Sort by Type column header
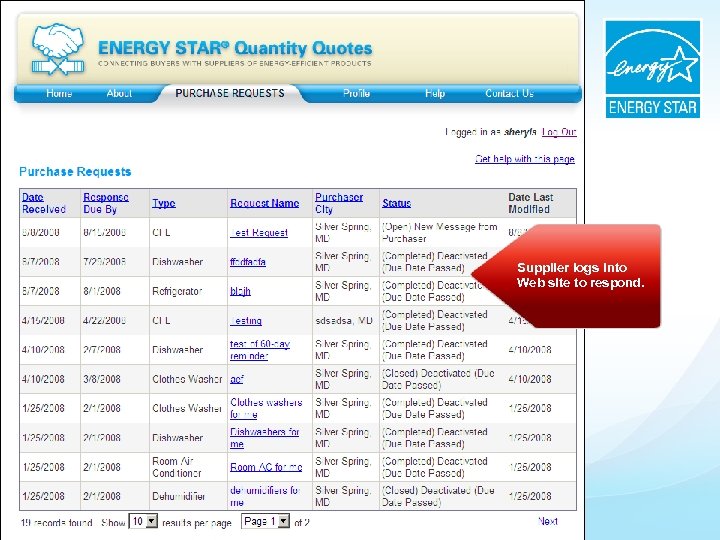 pyautogui.click(x=164, y=203)
